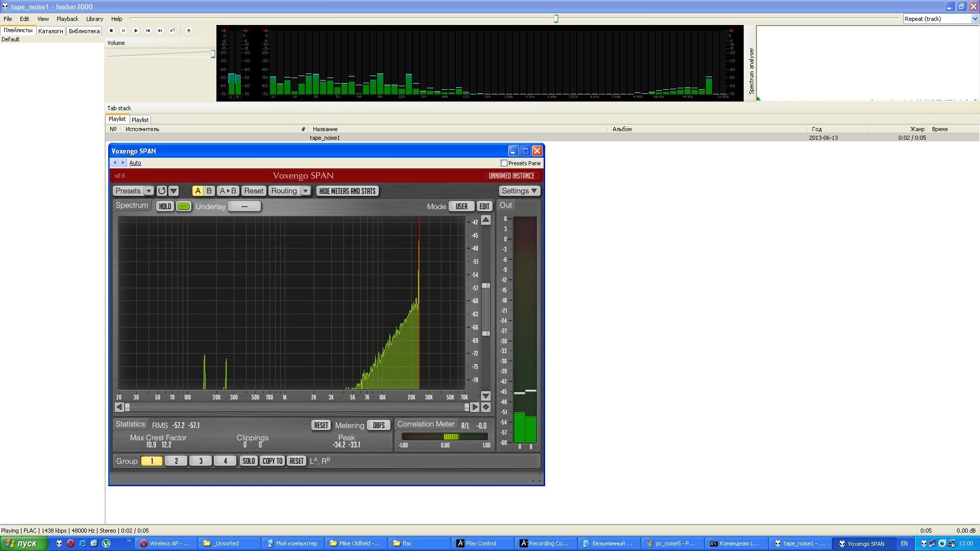
Task: Click Hide Meters and Stats button
Action: (x=348, y=191)
